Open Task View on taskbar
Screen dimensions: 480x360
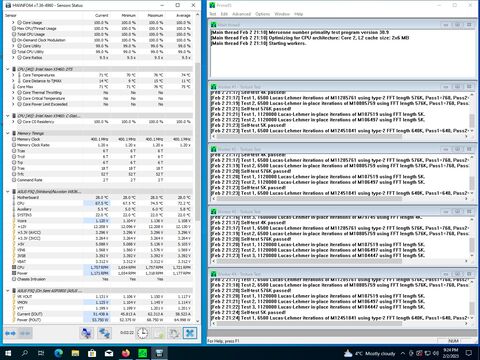(x=41, y=353)
